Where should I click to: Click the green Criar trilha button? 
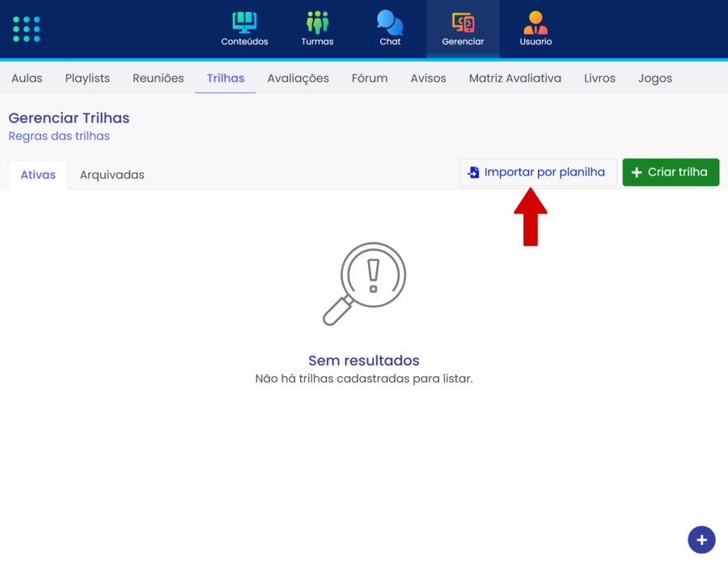(x=671, y=172)
